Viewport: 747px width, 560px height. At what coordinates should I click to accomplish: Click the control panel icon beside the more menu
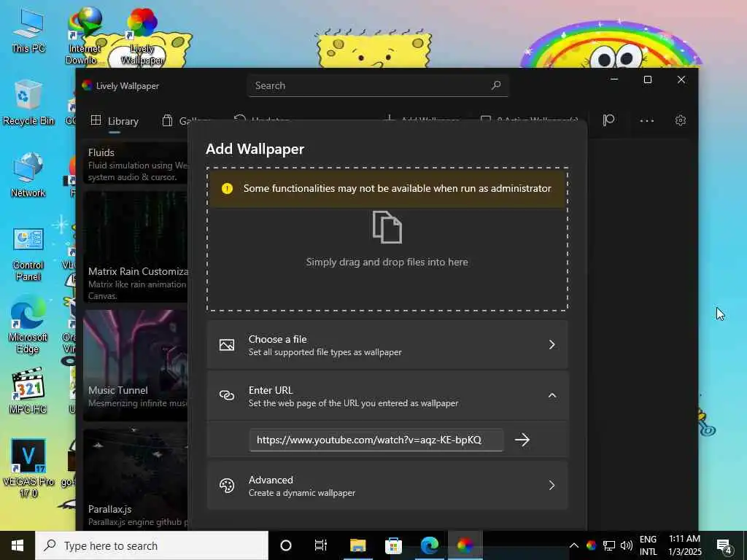click(608, 120)
